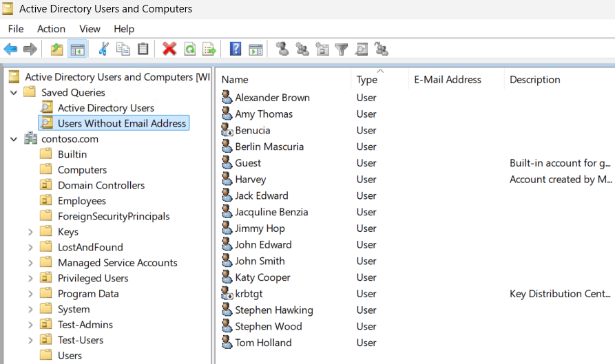Select the Builtin container

72,154
